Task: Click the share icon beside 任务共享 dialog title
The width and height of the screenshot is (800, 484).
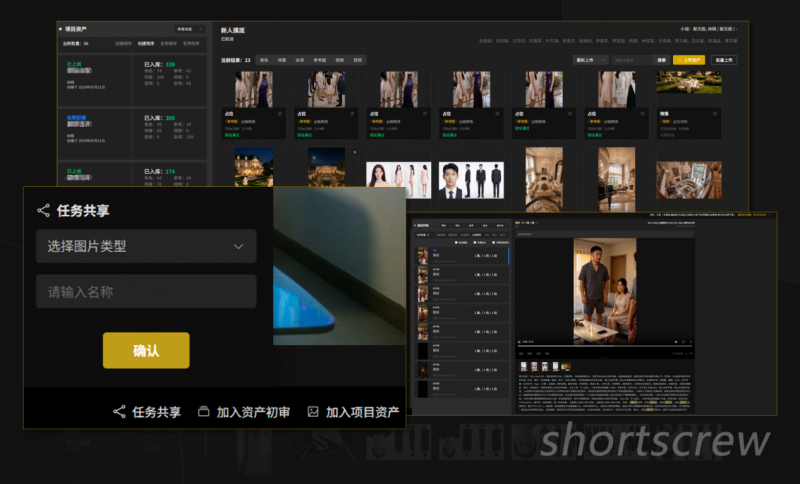Action: click(x=43, y=210)
